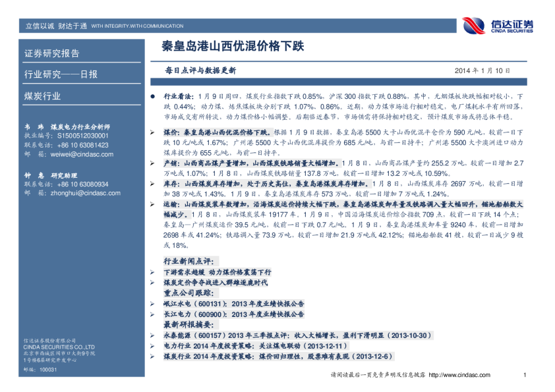The width and height of the screenshot is (555, 392).
Task: Click the arrow bullet beside 产销 paragraph
Action: 153,162
